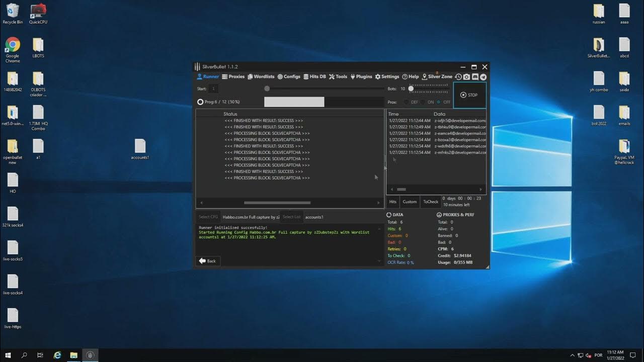
Task: Open the Proxies tab
Action: [x=233, y=77]
